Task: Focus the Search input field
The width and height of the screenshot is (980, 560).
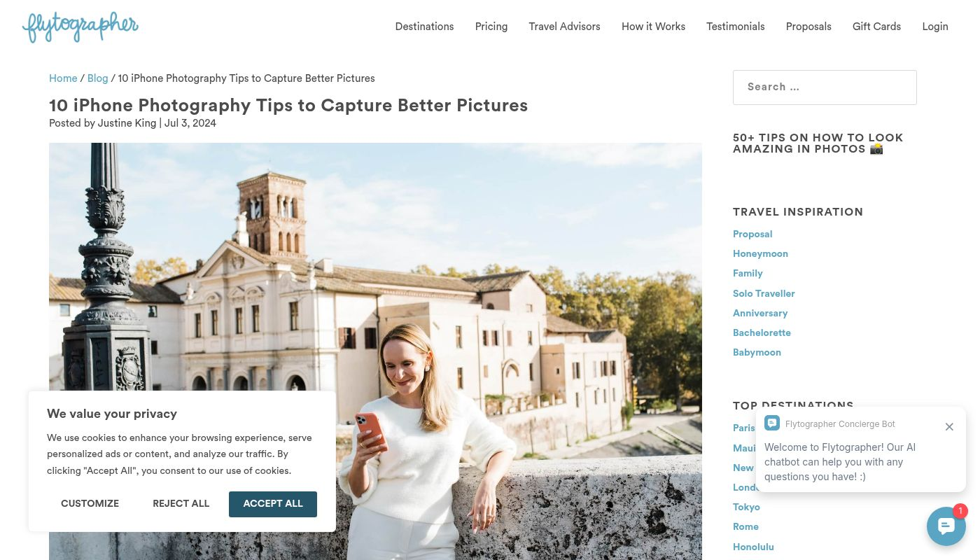Action: [825, 87]
